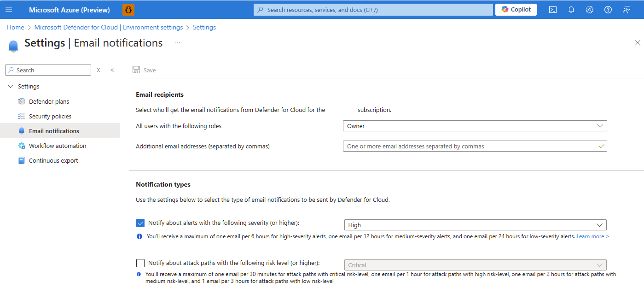Collapse the Settings tree section

tap(11, 86)
